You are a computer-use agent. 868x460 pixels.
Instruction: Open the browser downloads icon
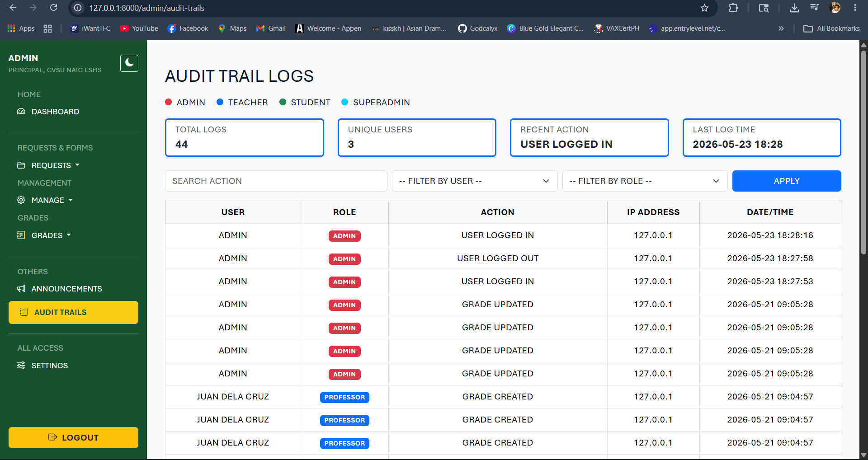(794, 8)
